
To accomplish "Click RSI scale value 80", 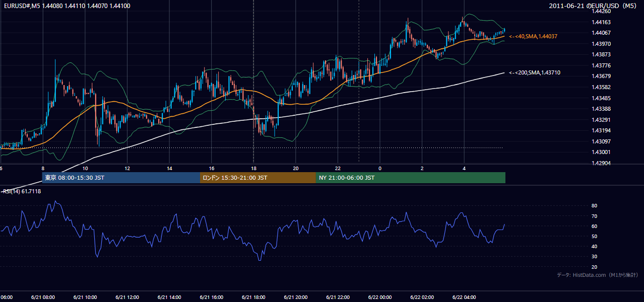I will pos(595,206).
